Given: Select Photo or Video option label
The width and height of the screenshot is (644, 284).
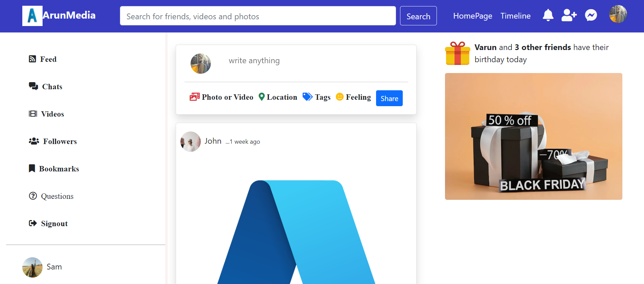Looking at the screenshot, I should tap(227, 97).
